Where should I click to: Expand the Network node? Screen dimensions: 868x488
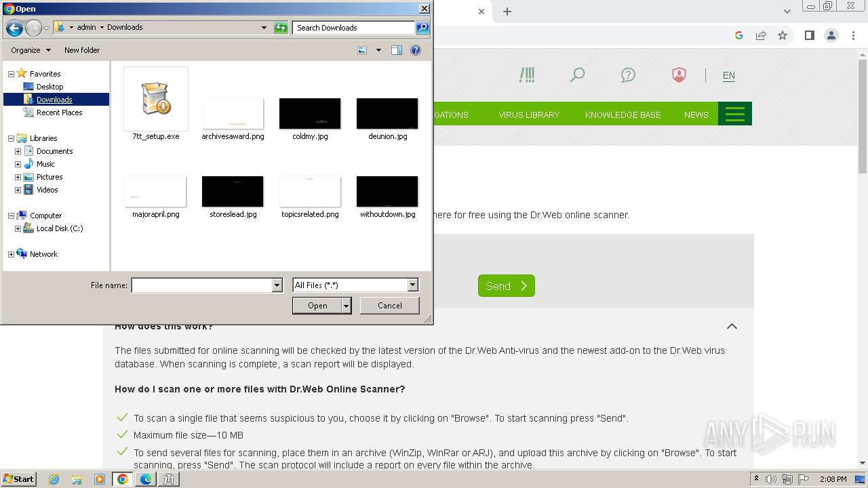click(x=11, y=254)
